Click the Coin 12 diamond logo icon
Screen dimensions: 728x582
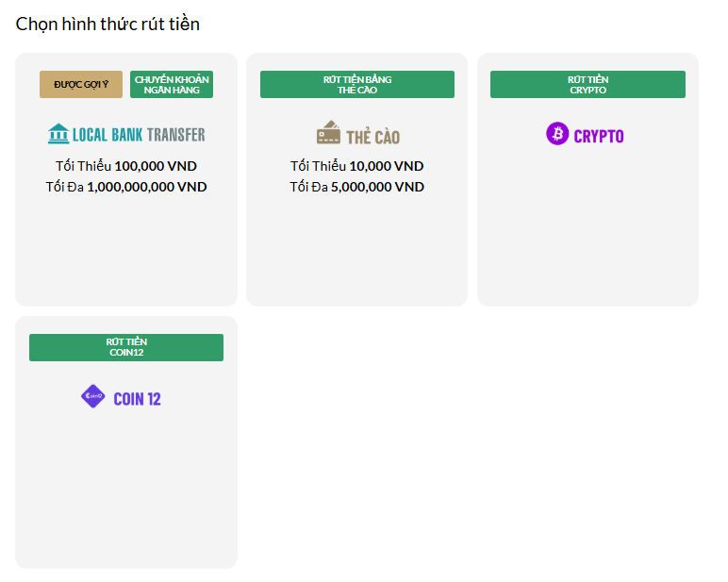pos(92,397)
